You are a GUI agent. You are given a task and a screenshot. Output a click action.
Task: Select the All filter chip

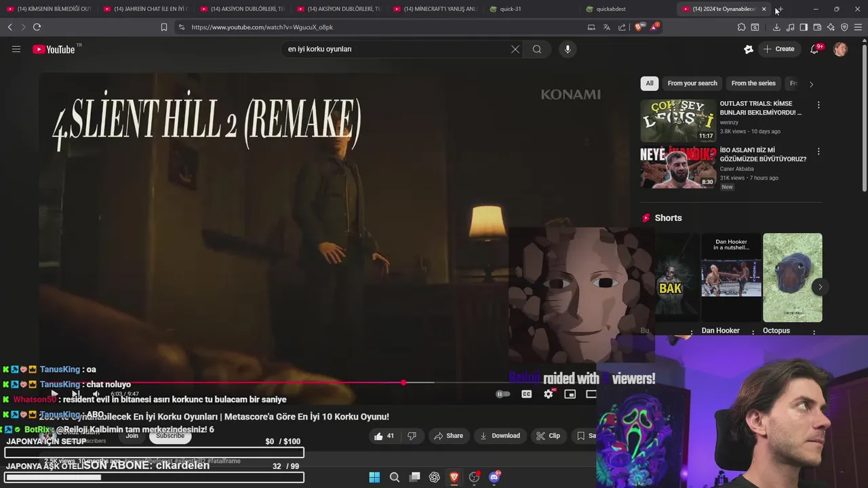coord(650,83)
